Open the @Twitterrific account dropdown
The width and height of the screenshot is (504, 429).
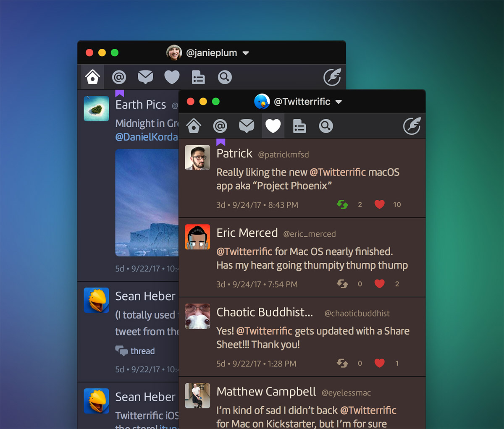pos(339,102)
